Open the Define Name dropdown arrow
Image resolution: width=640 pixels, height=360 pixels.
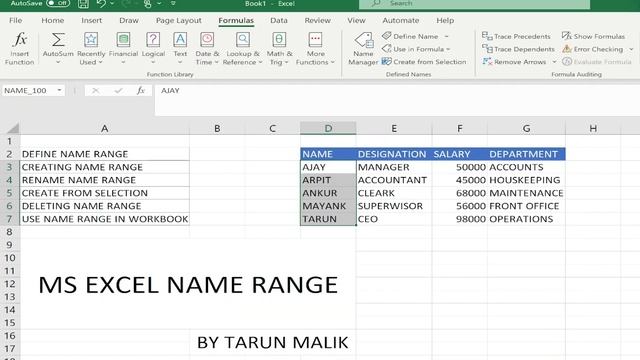447,36
